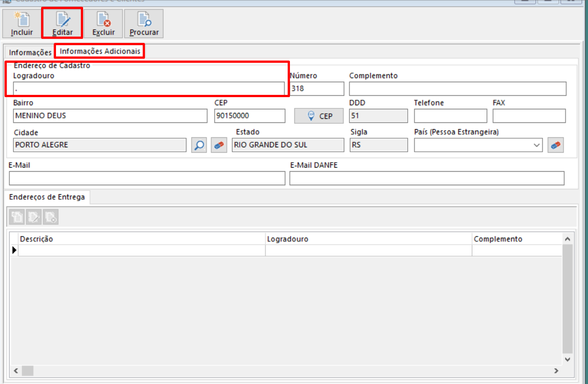Click the Número field containing 318
This screenshot has width=588, height=384.
click(317, 89)
